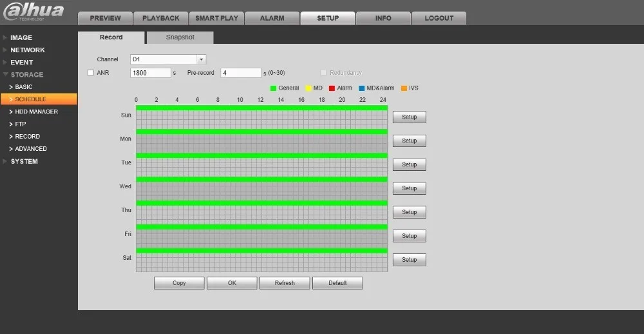The width and height of the screenshot is (644, 334).
Task: Switch to the Snapshot sub-tab
Action: (180, 37)
